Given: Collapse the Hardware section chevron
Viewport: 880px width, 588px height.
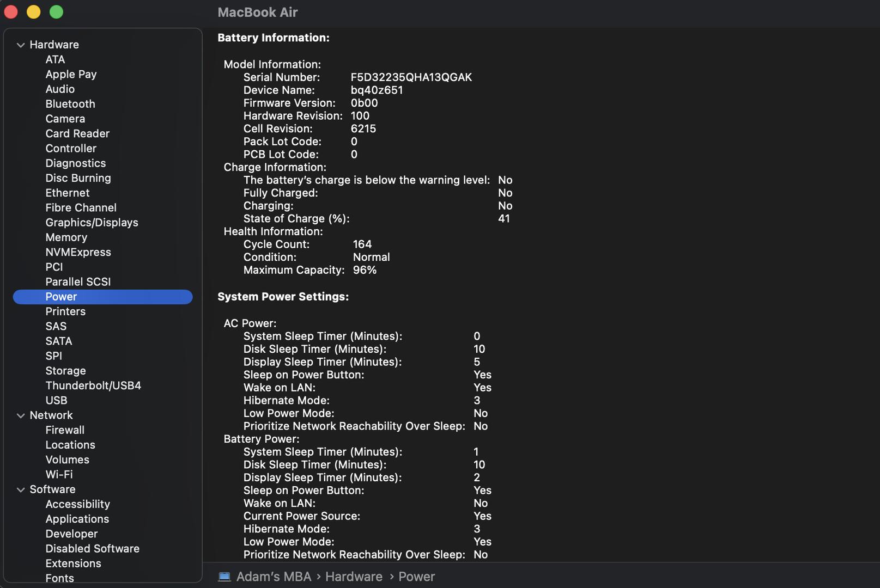Looking at the screenshot, I should click(x=21, y=45).
